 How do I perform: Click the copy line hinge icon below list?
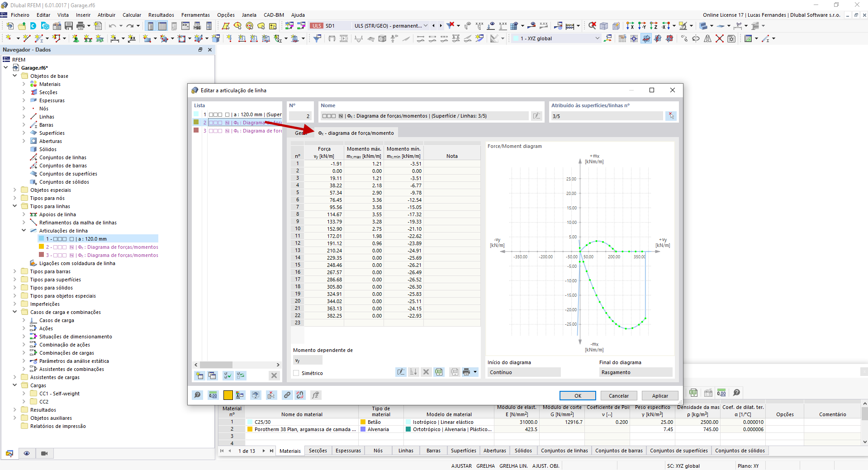pos(212,375)
